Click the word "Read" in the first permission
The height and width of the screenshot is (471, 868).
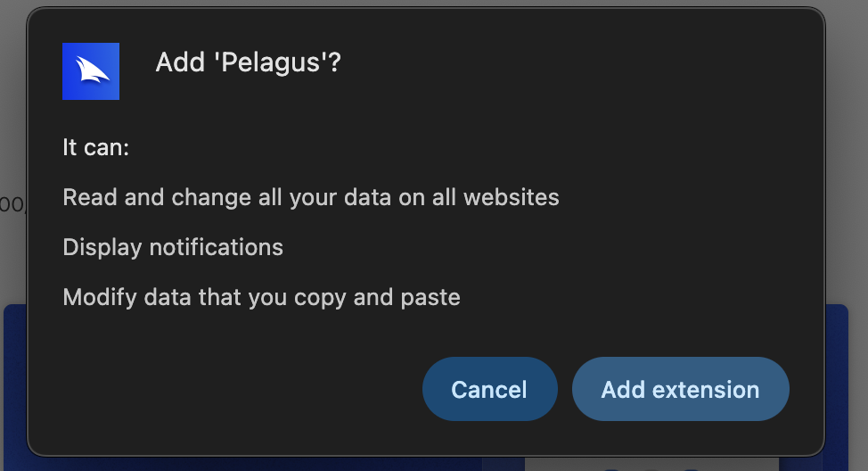pyautogui.click(x=90, y=197)
